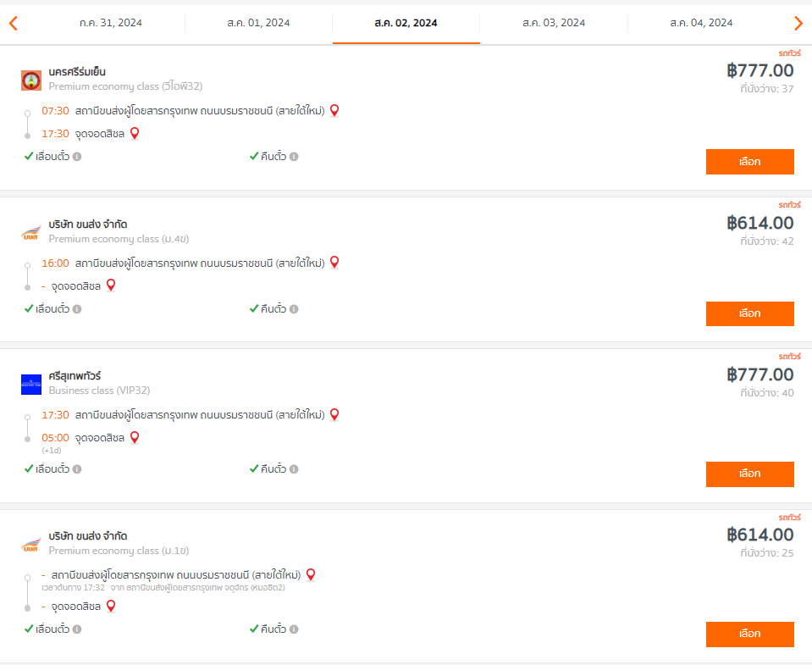Open map pin beside 05:00 arrival stop

pyautogui.click(x=135, y=438)
